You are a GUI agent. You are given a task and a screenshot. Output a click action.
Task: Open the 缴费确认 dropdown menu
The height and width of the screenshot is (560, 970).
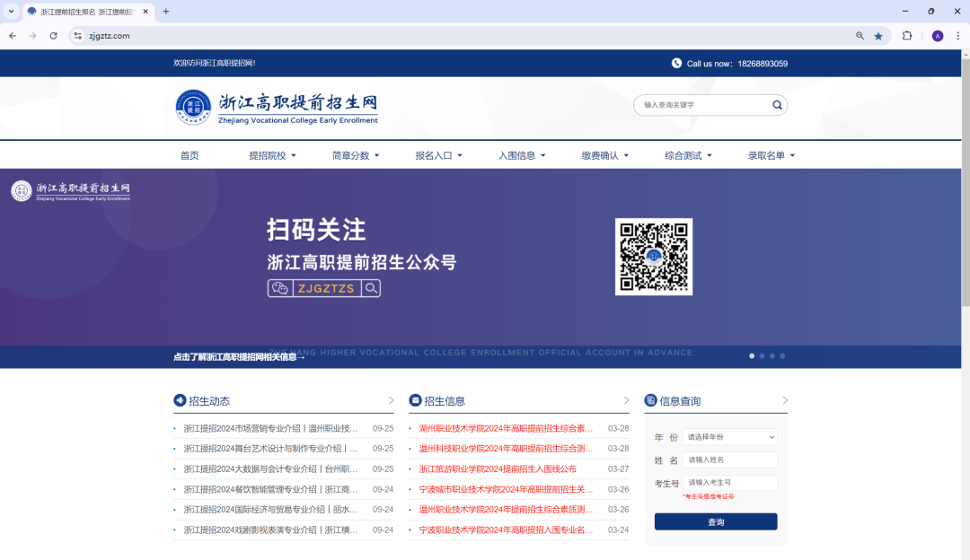click(605, 156)
